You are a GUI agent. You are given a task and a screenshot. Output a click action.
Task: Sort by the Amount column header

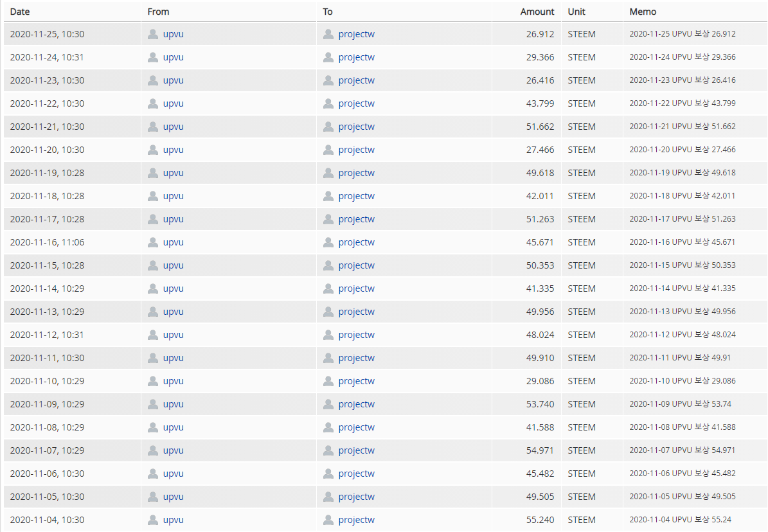(537, 12)
